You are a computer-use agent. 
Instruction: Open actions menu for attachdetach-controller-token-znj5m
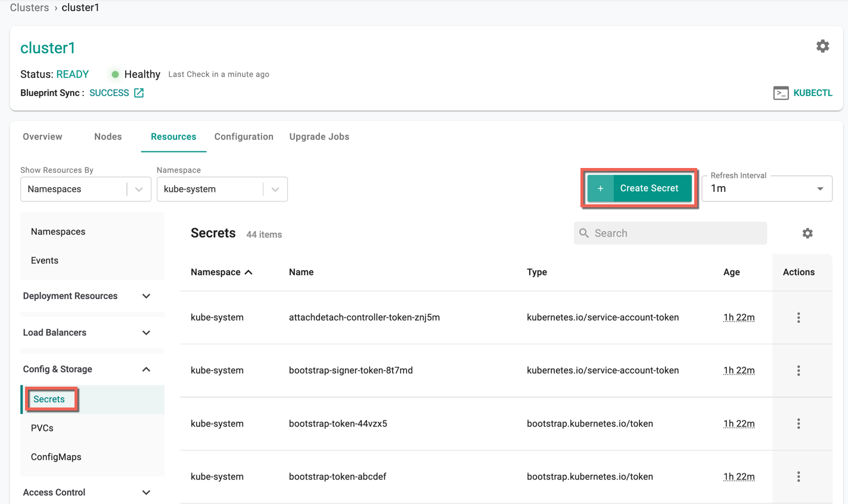coord(799,318)
